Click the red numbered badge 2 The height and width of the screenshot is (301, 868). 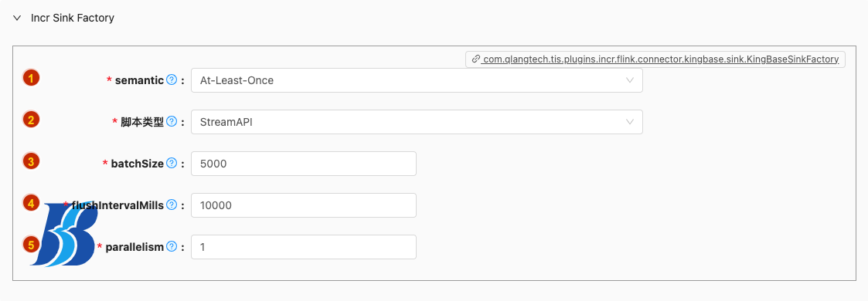click(x=31, y=120)
